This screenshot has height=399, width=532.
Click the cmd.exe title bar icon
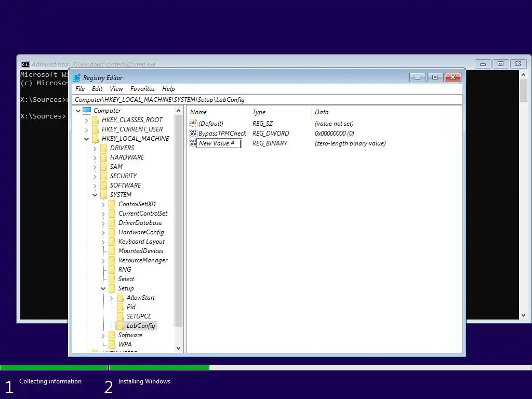(25, 64)
